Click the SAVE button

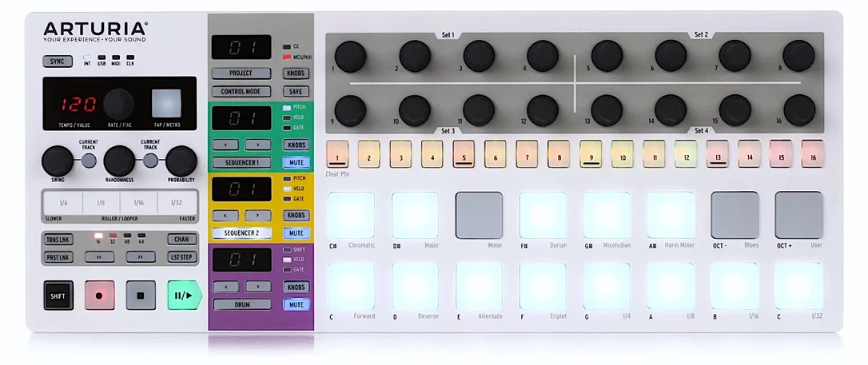pyautogui.click(x=297, y=92)
